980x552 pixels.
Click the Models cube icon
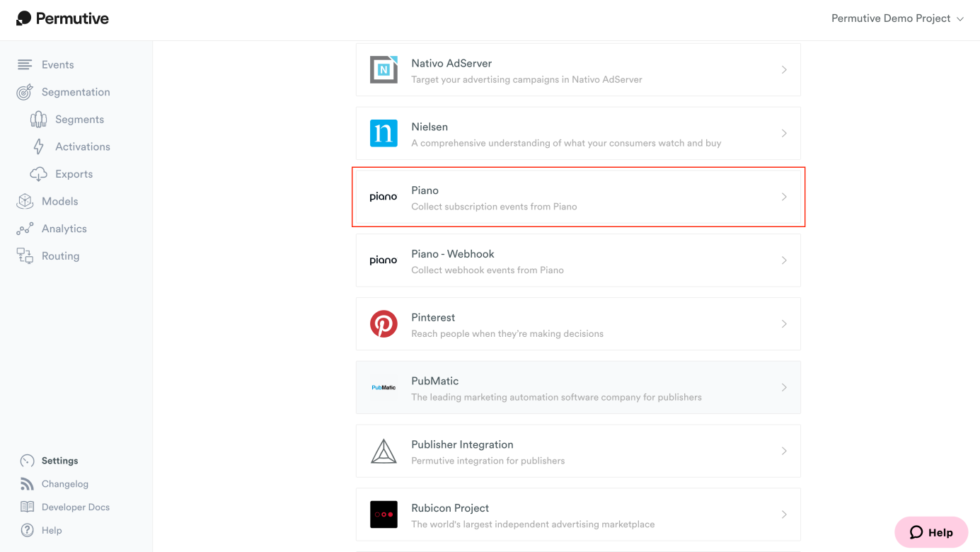pyautogui.click(x=25, y=201)
